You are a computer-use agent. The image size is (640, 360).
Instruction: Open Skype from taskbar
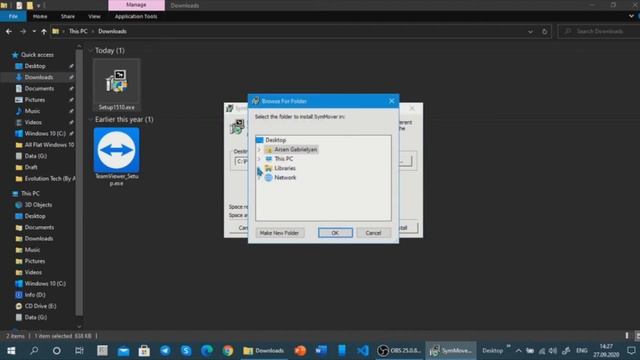click(186, 351)
